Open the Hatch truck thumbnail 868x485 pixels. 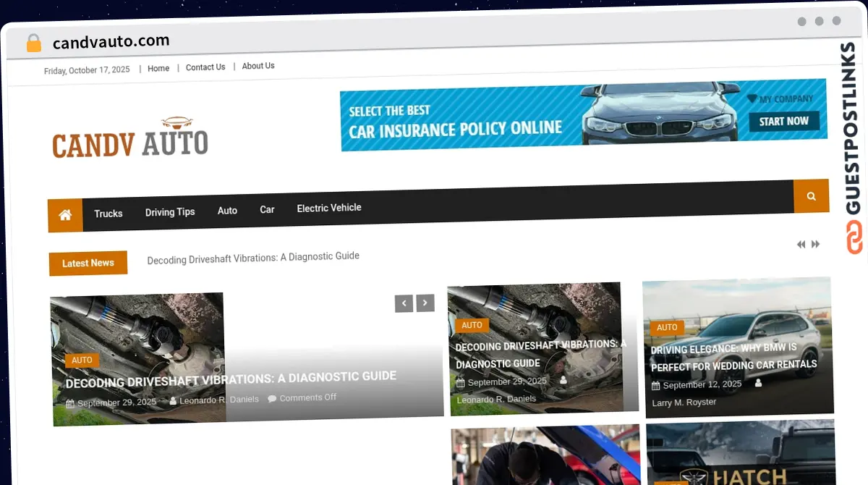pos(741,452)
